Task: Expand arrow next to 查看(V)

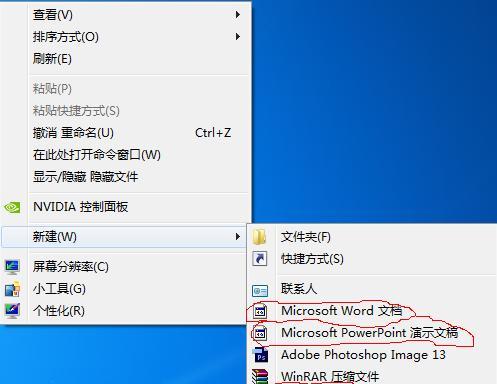Action: pyautogui.click(x=237, y=15)
